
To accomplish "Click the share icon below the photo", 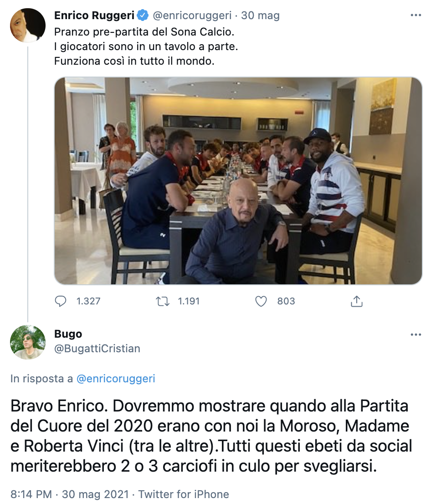I will tap(356, 301).
